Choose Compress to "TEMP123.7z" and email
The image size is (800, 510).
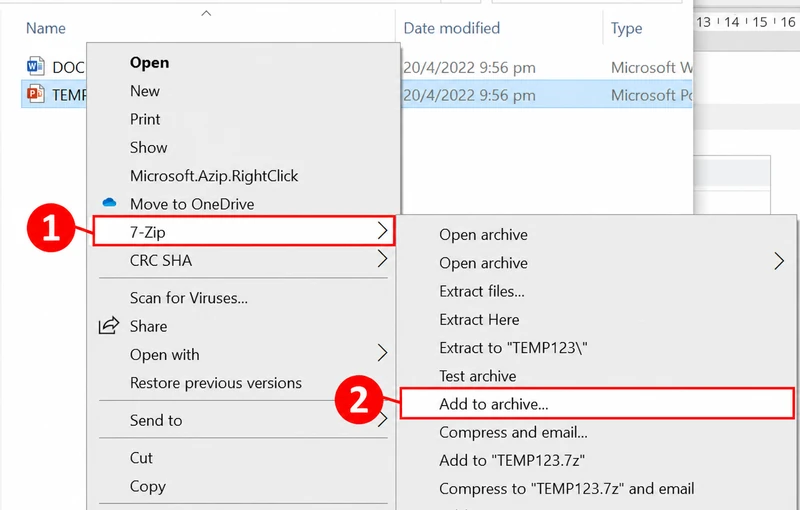point(567,489)
